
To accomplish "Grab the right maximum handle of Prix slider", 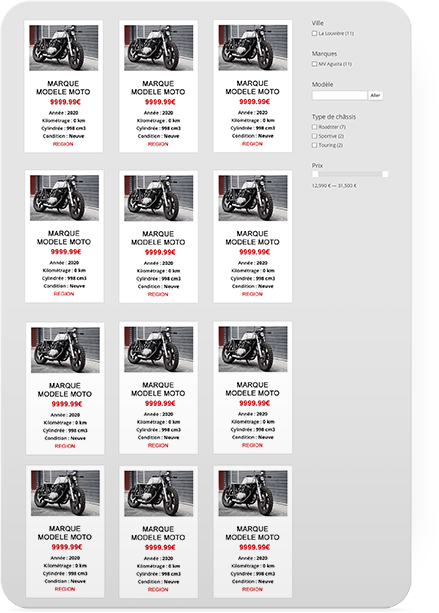I will click(x=385, y=174).
